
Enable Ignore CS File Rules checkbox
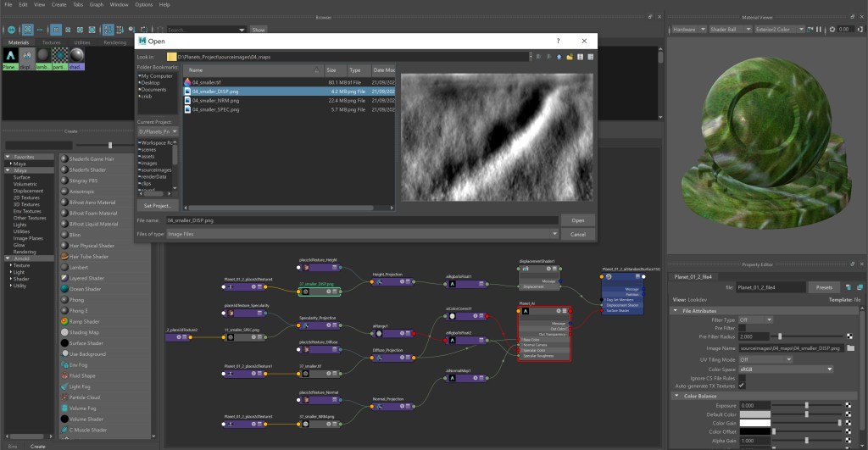click(x=742, y=377)
